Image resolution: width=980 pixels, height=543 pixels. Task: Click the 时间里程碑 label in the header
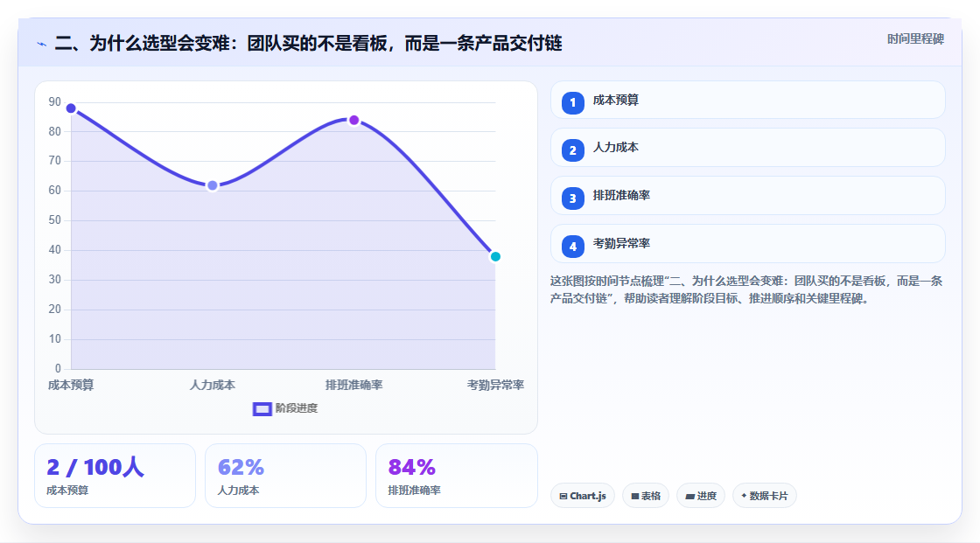tap(915, 38)
